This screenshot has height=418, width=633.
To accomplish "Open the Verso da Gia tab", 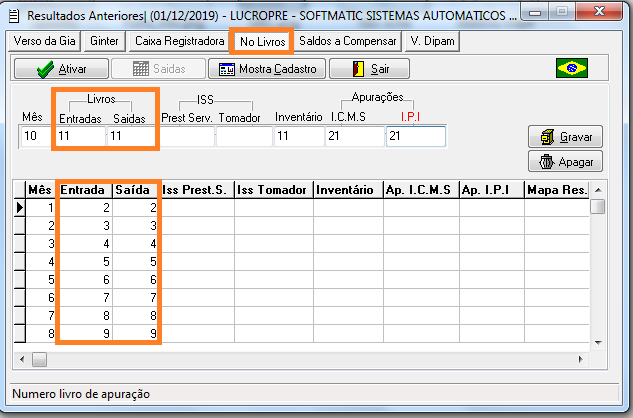I will (44, 41).
